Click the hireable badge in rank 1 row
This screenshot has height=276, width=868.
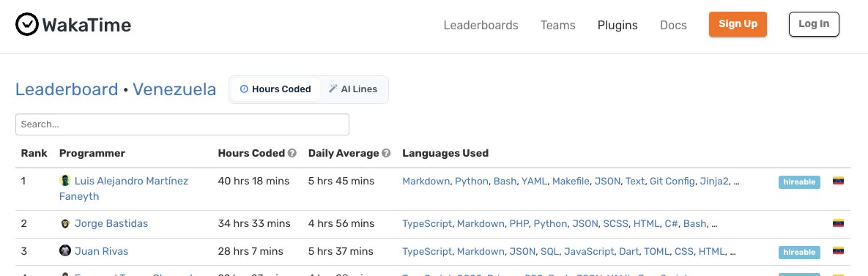click(x=799, y=182)
